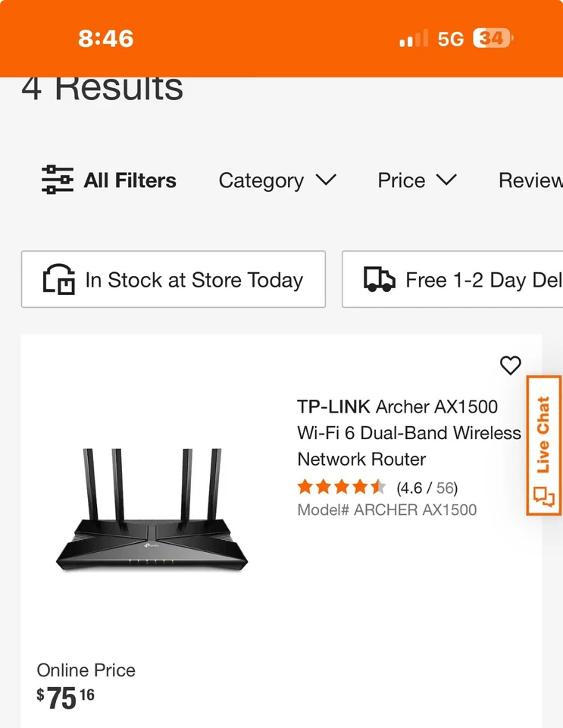Viewport: 563px width, 728px height.
Task: Favorite the TP-LINK router with the heart
Action: [509, 366]
